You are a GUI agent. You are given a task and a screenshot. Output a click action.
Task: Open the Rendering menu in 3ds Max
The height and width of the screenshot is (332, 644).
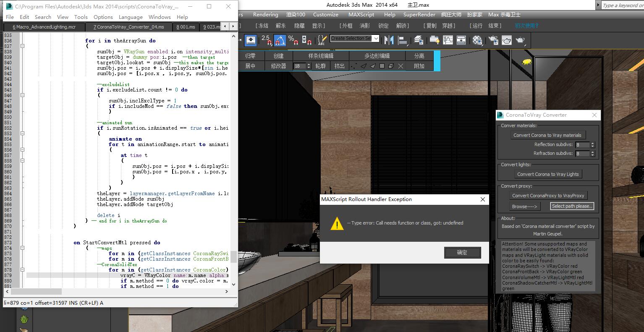[x=265, y=14]
